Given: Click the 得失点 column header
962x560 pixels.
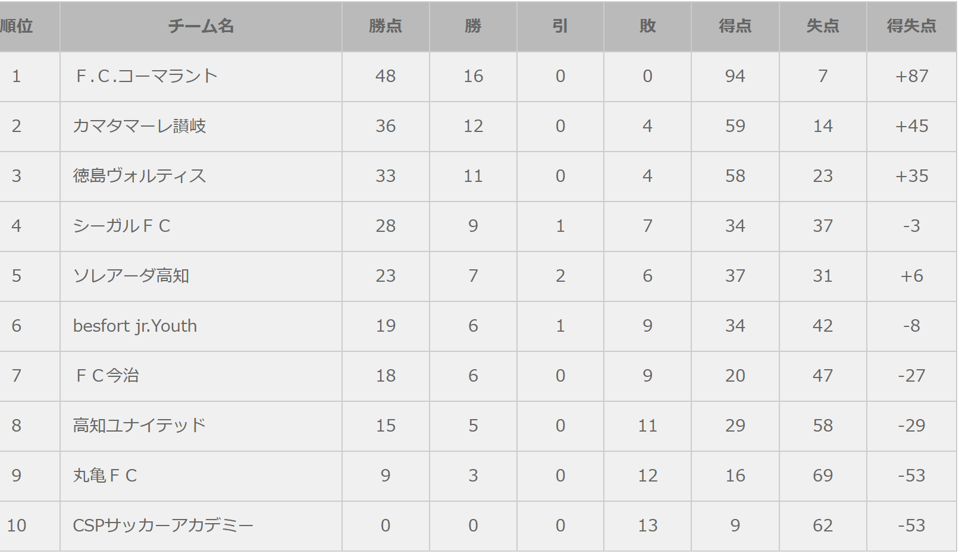Looking at the screenshot, I should click(x=911, y=26).
